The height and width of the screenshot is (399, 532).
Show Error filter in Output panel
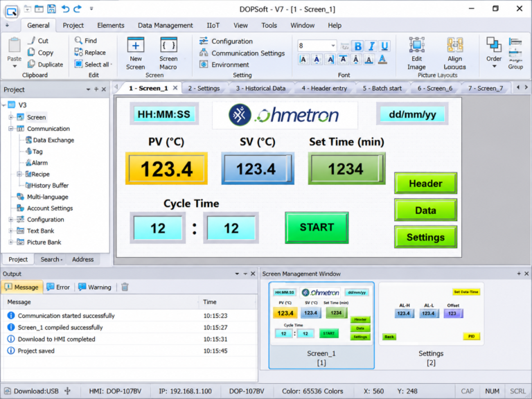[58, 287]
